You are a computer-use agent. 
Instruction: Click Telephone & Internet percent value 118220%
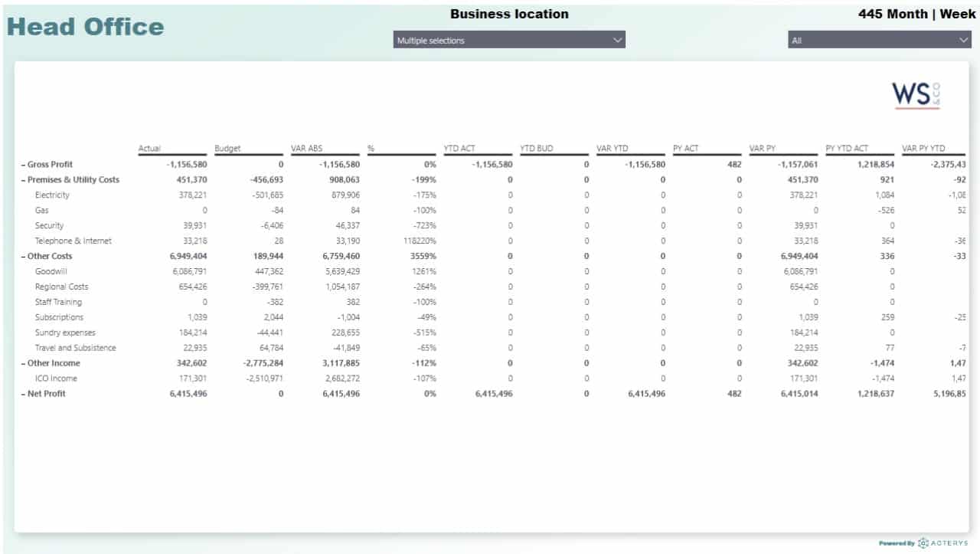[418, 241]
